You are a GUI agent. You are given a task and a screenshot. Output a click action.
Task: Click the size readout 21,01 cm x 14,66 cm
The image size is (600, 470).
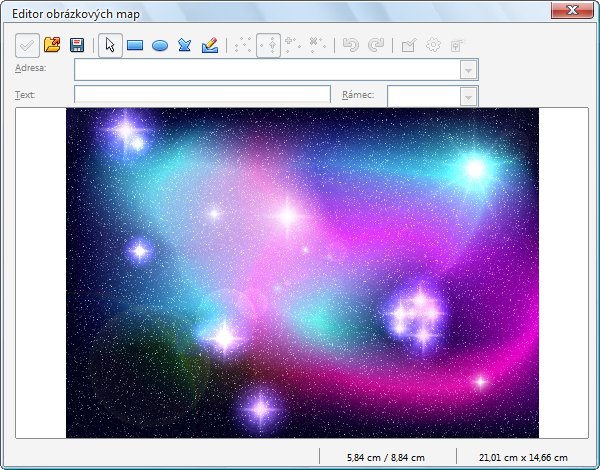[523, 457]
